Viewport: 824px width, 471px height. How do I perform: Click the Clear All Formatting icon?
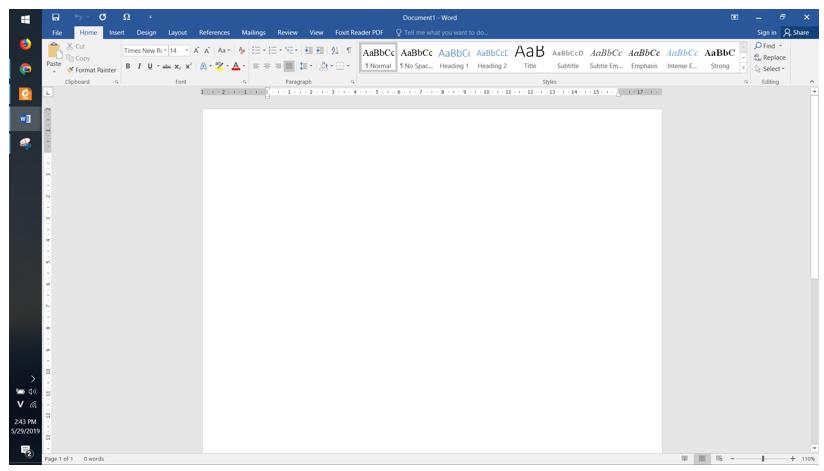pyautogui.click(x=242, y=50)
